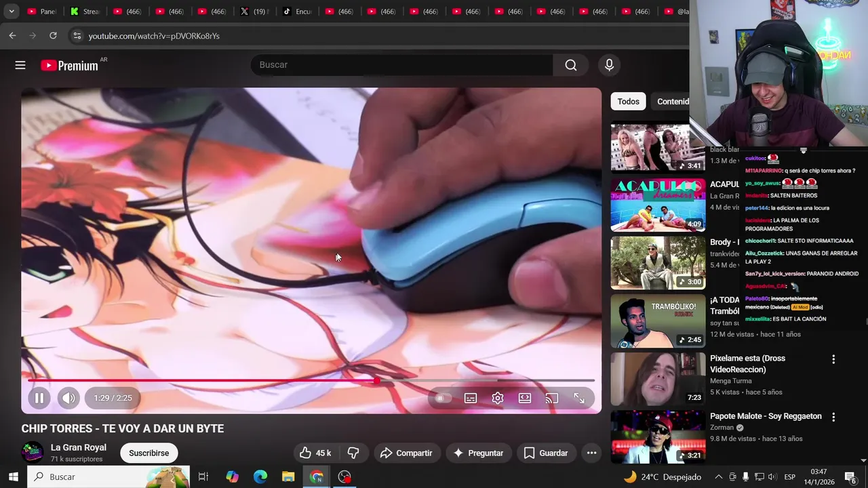Open options menu for Papote Malote video
Screen dimensions: 868x488
[833, 418]
